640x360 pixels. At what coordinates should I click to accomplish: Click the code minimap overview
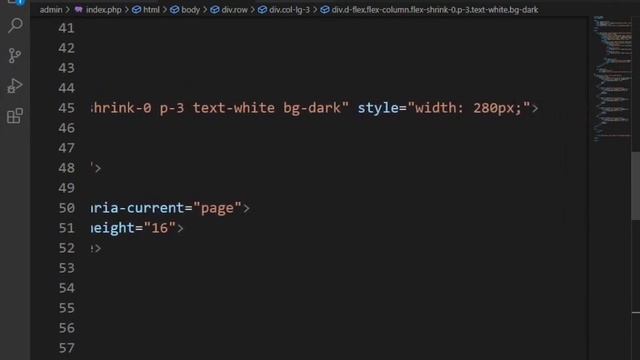click(611, 79)
